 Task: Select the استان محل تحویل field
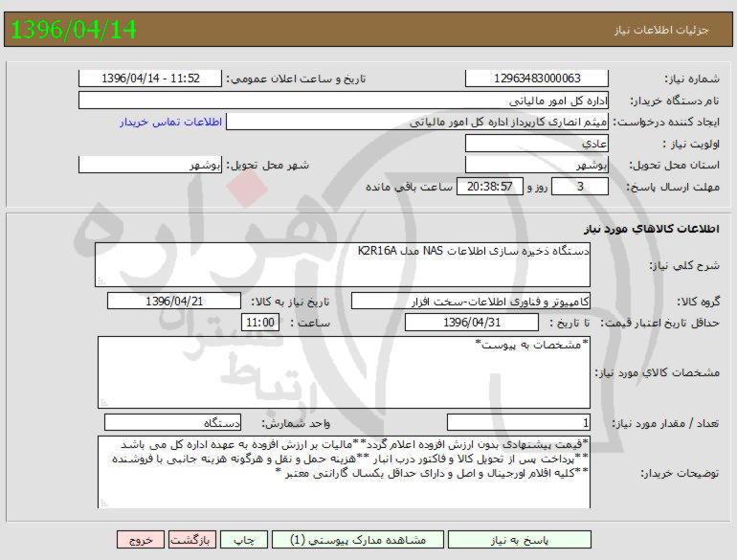[x=536, y=165]
